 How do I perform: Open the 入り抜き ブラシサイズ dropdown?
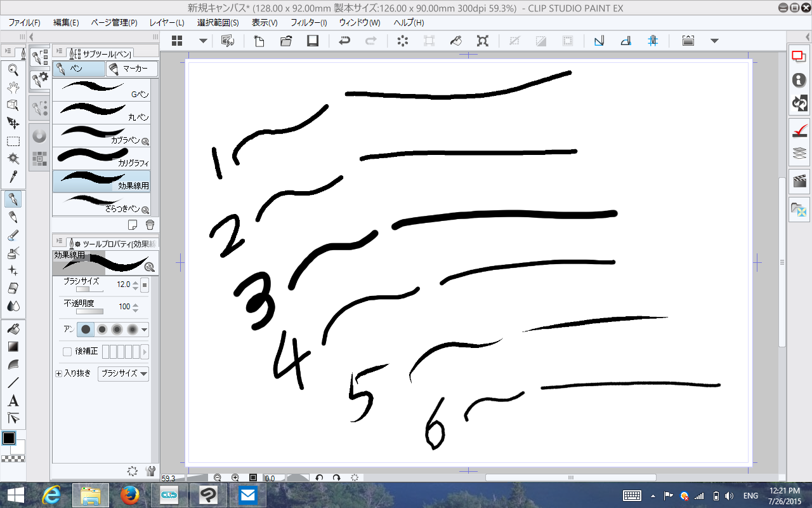(x=124, y=373)
